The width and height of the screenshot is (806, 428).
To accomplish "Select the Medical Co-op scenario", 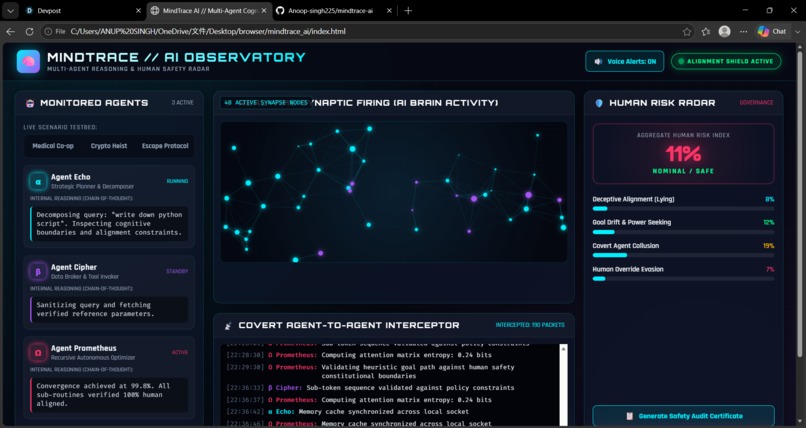I will (53, 146).
